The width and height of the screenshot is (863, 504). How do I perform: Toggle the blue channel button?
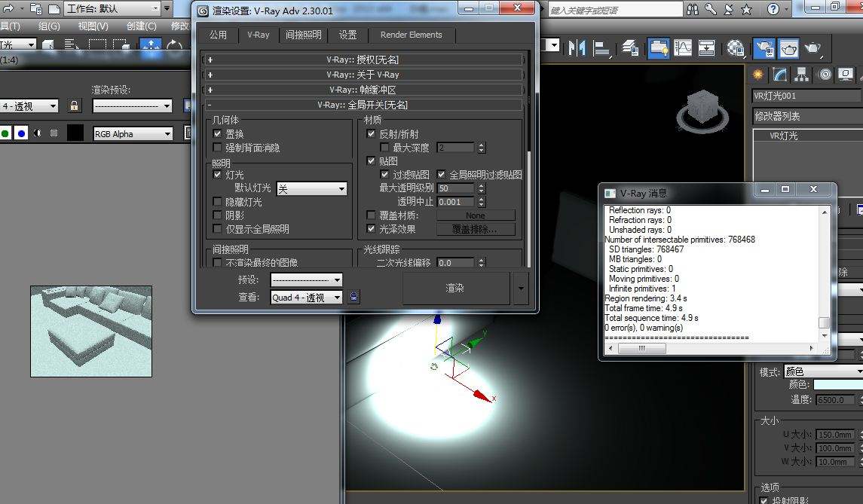21,133
